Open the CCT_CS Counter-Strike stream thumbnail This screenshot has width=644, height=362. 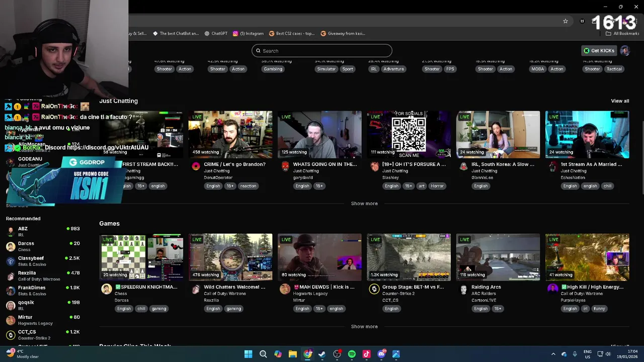409,257
